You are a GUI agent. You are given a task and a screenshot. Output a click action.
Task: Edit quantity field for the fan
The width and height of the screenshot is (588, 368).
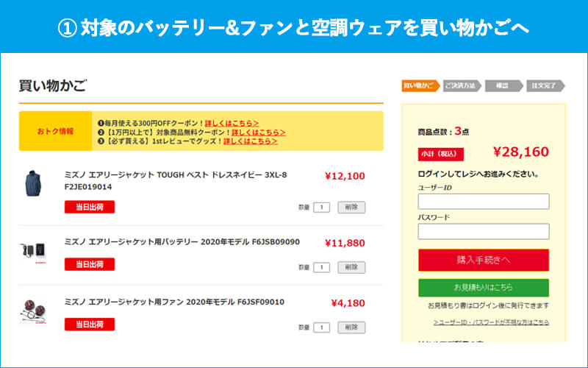click(321, 328)
